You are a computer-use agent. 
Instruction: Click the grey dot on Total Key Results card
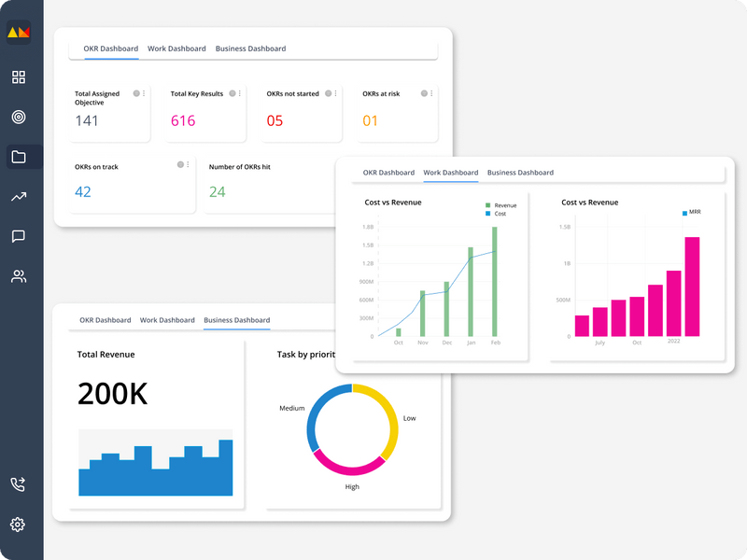point(232,93)
